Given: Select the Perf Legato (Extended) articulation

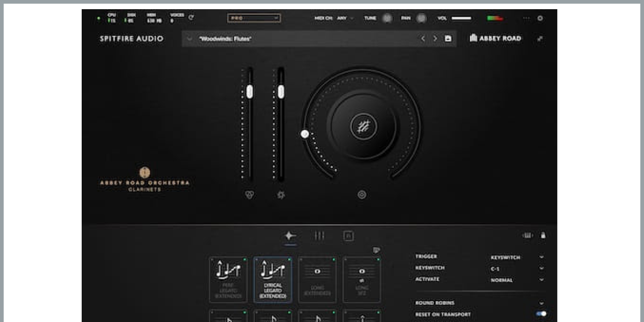Looking at the screenshot, I should pos(228,280).
